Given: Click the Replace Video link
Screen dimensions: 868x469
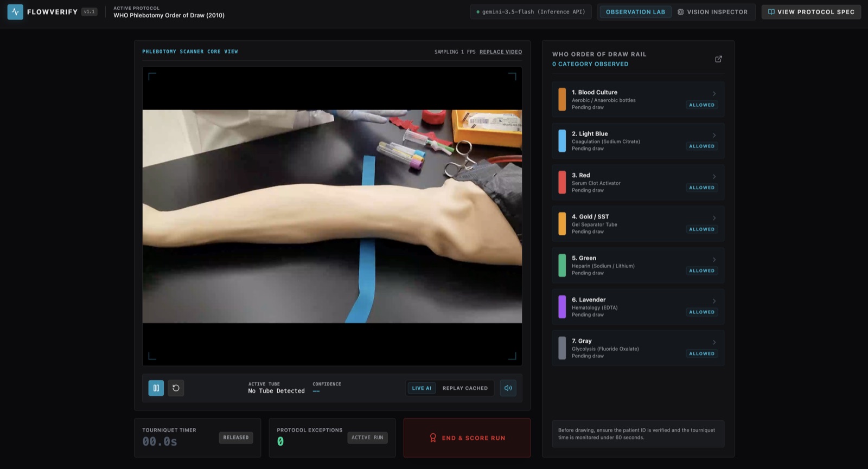Looking at the screenshot, I should tap(501, 52).
